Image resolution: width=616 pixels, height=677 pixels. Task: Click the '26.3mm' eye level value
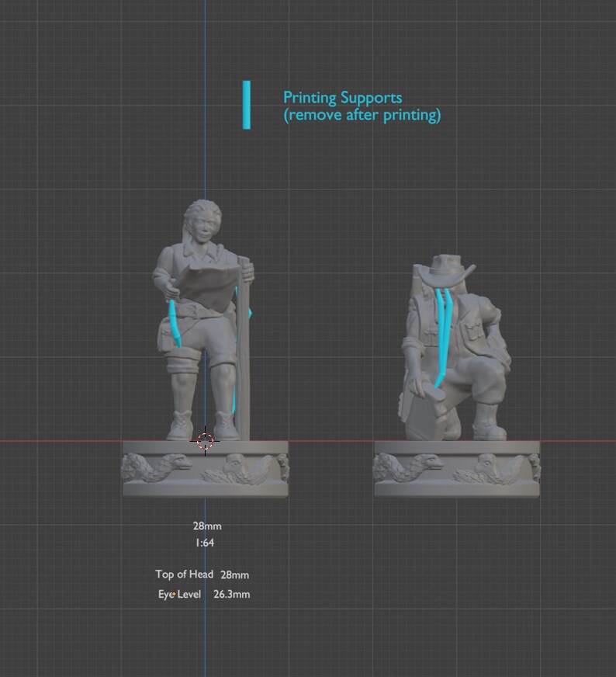point(232,594)
